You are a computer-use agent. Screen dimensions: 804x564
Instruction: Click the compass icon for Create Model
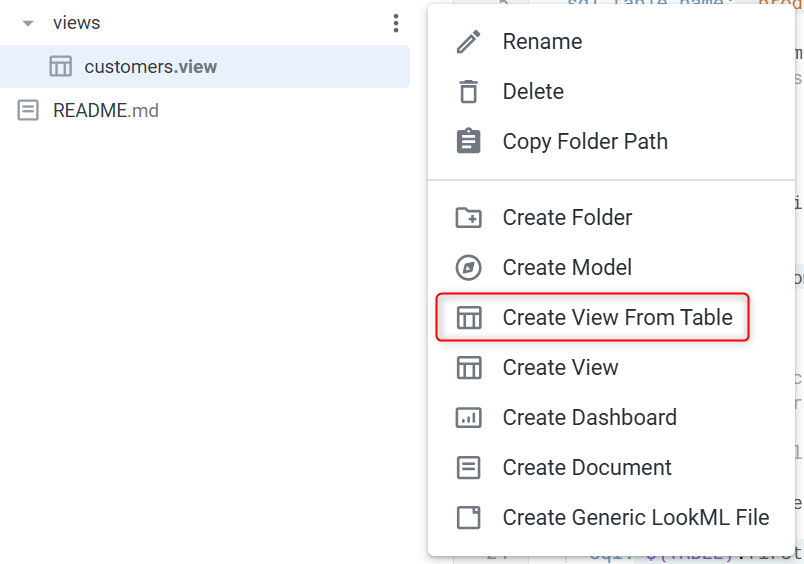point(469,267)
